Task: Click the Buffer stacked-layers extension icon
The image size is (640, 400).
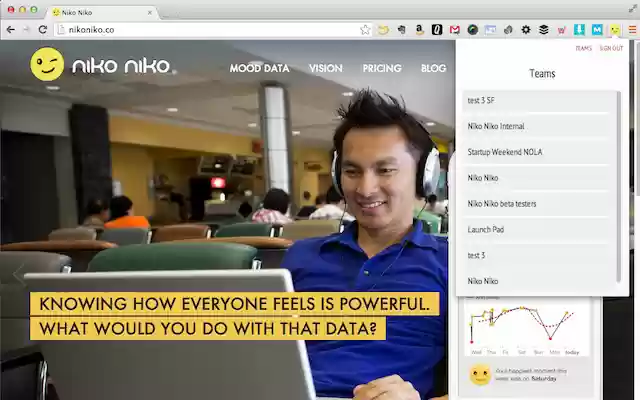Action: (x=544, y=29)
